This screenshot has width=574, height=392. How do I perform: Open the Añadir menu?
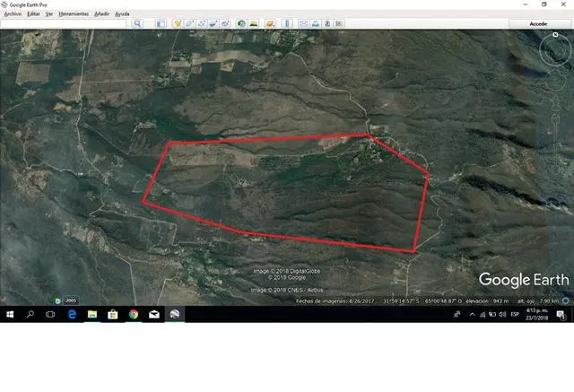(x=101, y=14)
